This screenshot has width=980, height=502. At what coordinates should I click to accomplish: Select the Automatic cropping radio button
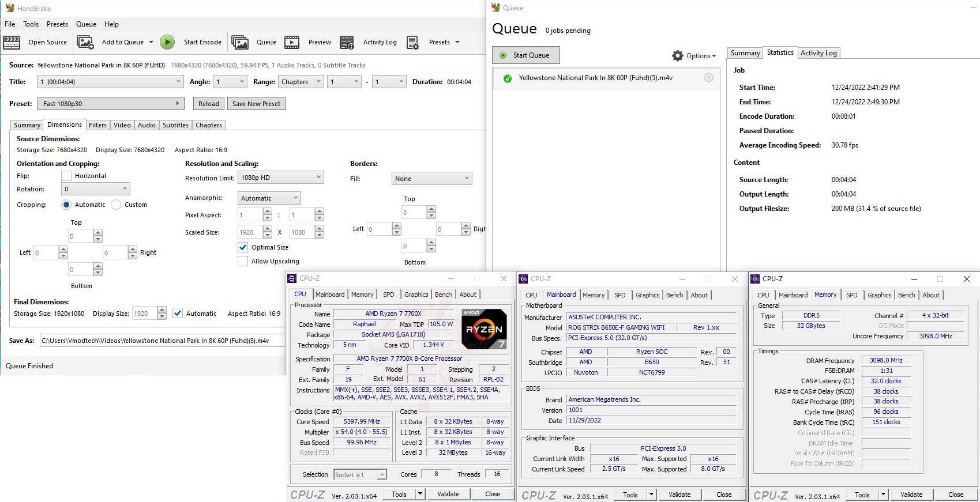click(66, 205)
